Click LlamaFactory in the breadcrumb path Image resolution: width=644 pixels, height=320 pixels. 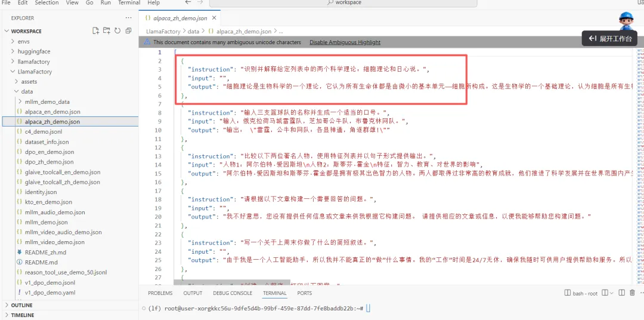(163, 31)
